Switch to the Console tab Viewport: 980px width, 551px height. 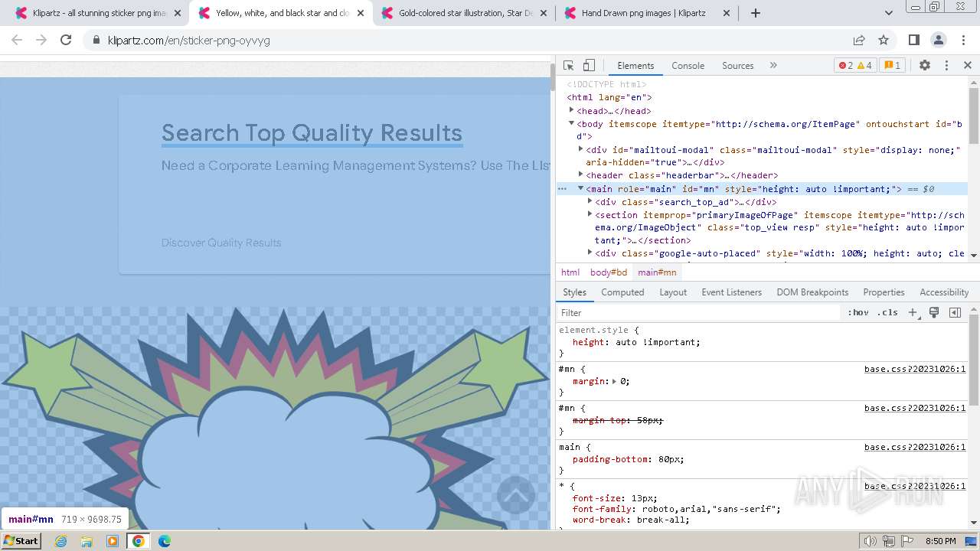(x=688, y=66)
